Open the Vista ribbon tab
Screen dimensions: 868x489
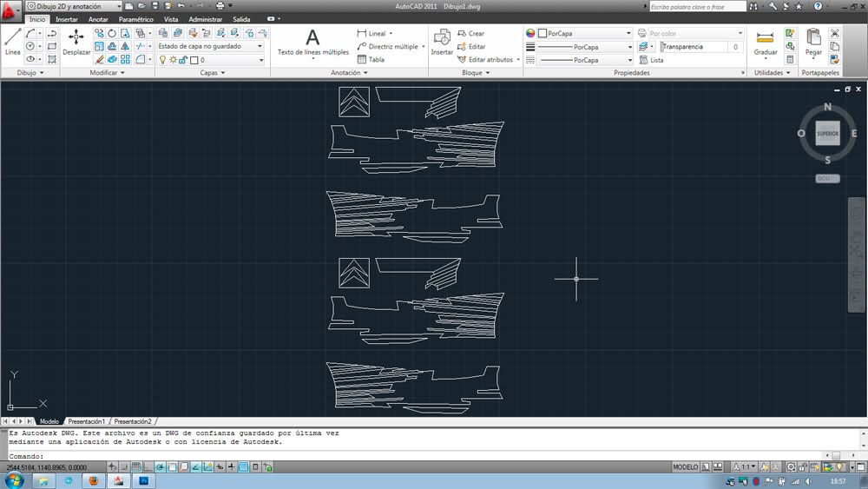pos(170,19)
